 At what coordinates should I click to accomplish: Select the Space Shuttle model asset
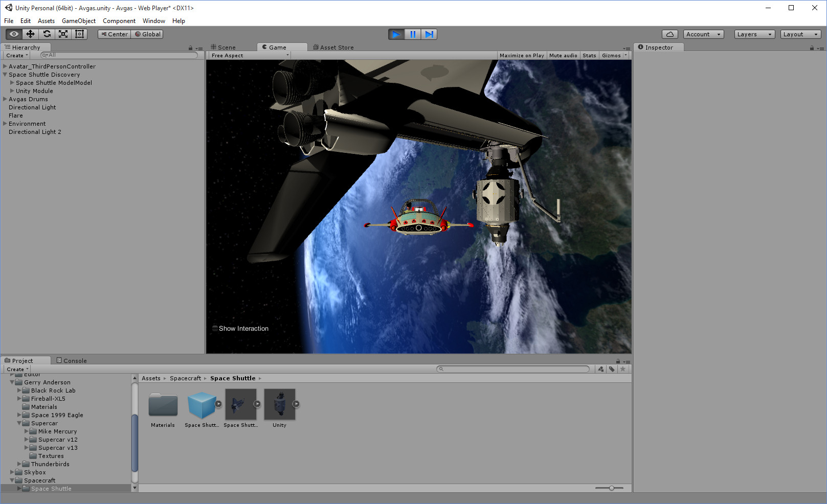coord(240,404)
